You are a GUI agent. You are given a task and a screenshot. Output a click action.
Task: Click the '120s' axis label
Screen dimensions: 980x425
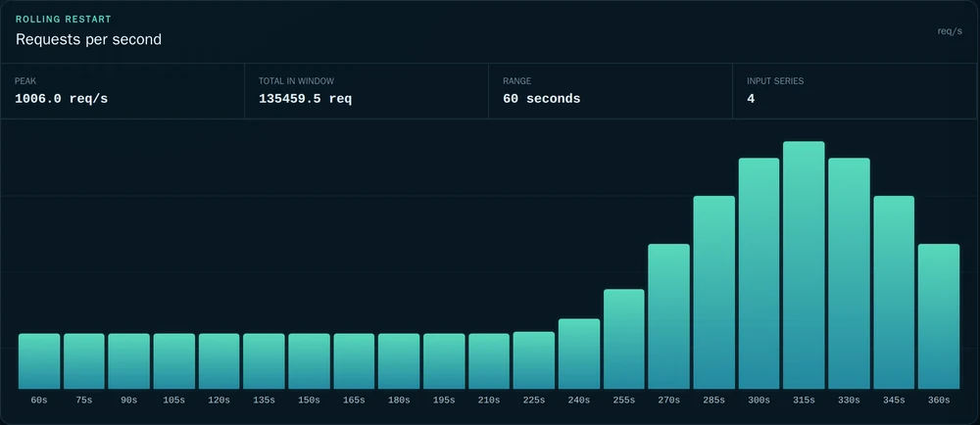(219, 401)
